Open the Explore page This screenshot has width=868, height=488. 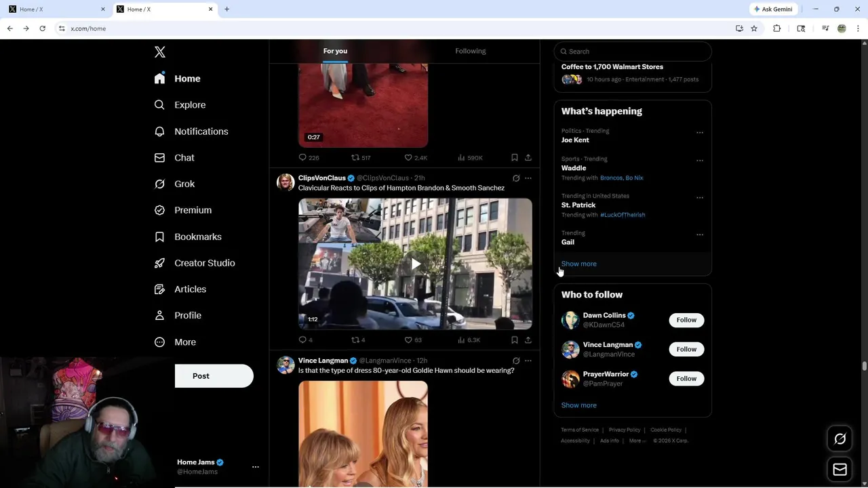coord(180,105)
